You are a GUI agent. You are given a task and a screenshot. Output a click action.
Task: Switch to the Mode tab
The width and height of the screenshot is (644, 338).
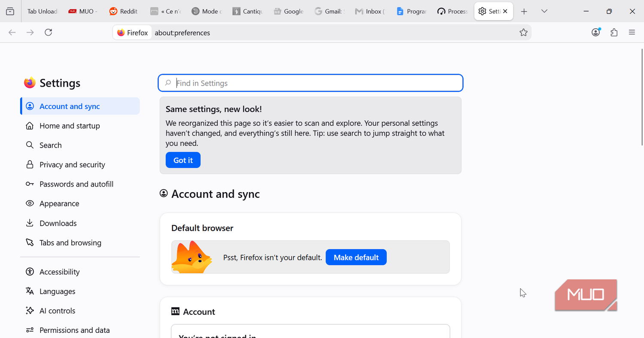[x=207, y=12]
